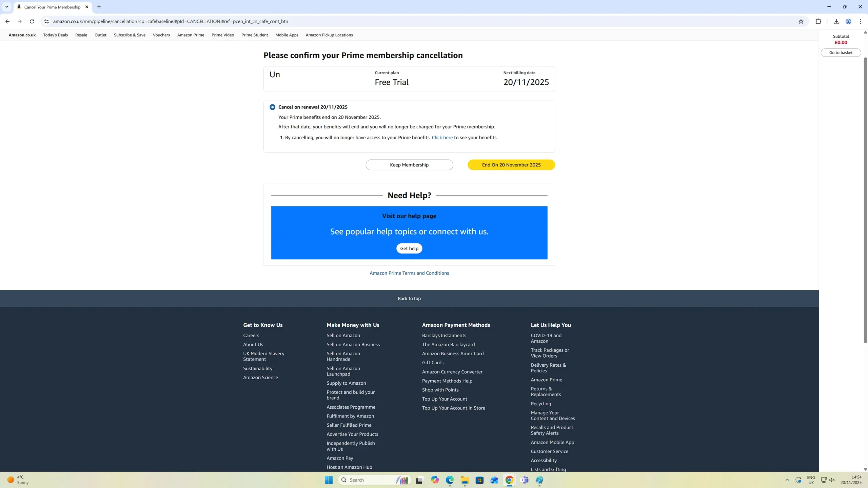Open the Extensions puzzle icon
The image size is (868, 488).
pos(818,21)
